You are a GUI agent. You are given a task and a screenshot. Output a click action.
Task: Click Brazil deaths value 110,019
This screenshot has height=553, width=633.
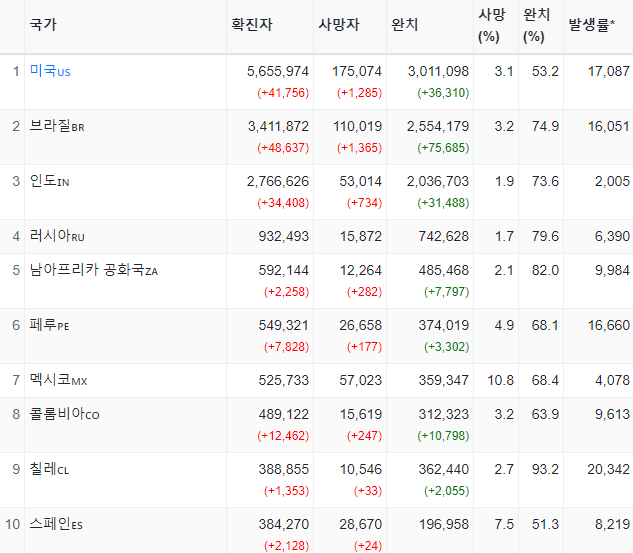pos(357,126)
